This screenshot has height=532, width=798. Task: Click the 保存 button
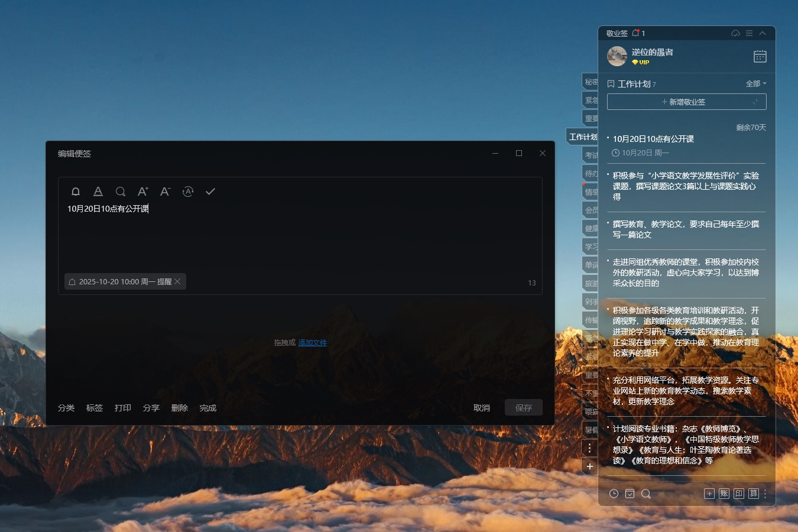click(x=524, y=407)
